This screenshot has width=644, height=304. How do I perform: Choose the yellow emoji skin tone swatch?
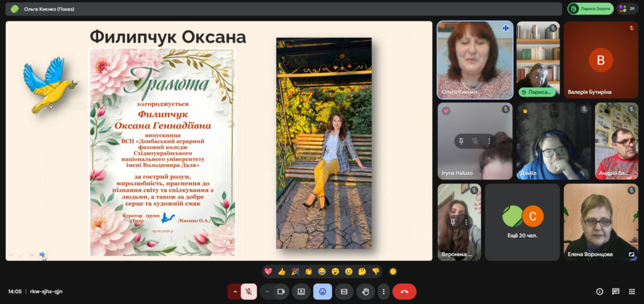click(x=393, y=271)
